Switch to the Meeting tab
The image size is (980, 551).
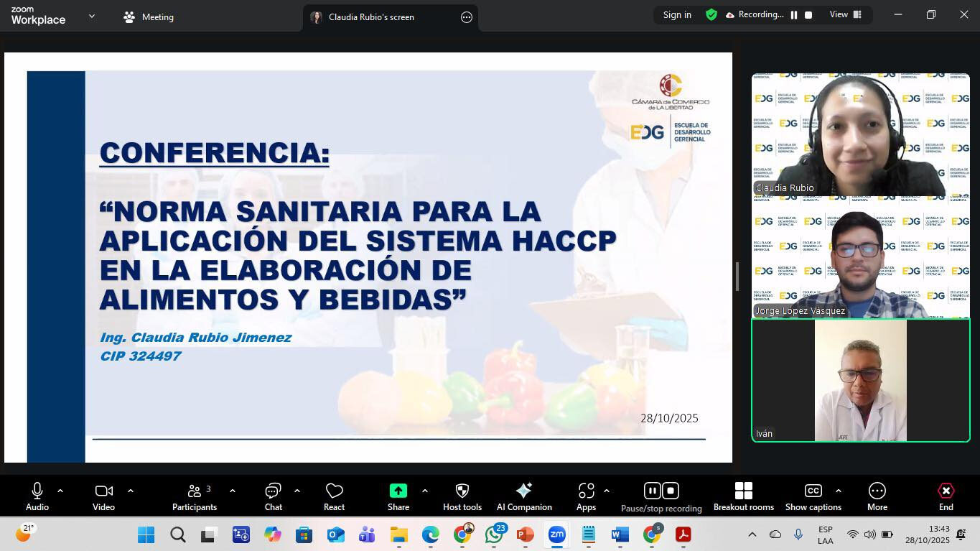(149, 17)
